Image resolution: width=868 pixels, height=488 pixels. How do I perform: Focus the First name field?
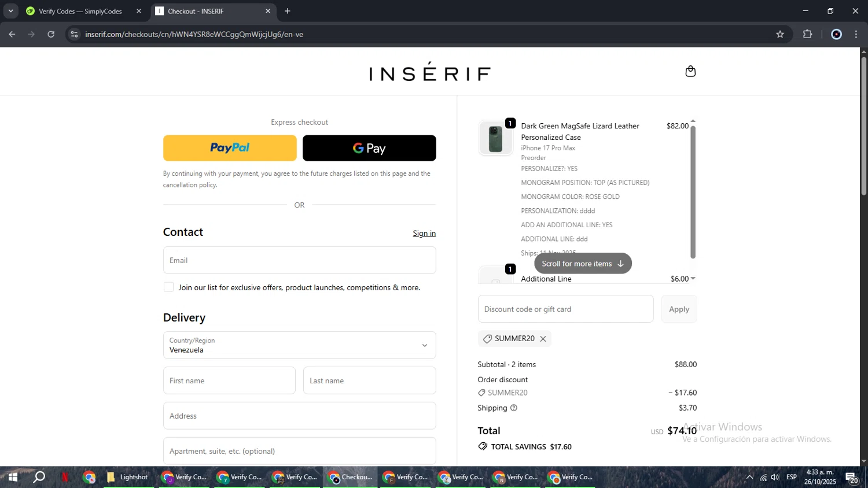[229, 380]
